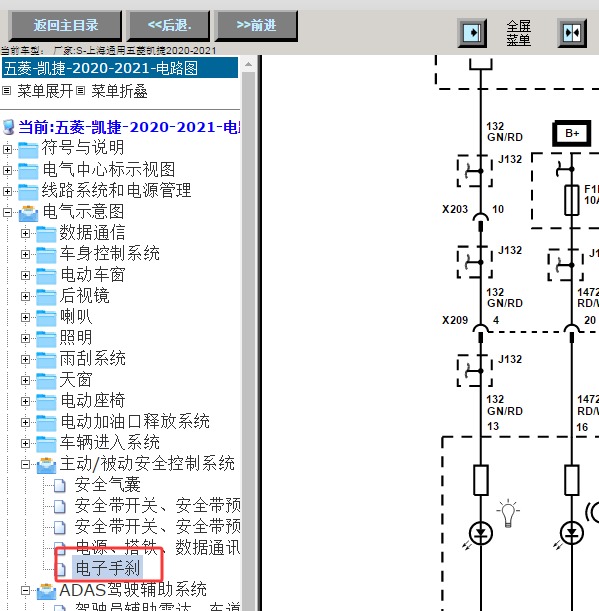Go forward with >>前进 button
The width and height of the screenshot is (599, 611).
click(256, 26)
